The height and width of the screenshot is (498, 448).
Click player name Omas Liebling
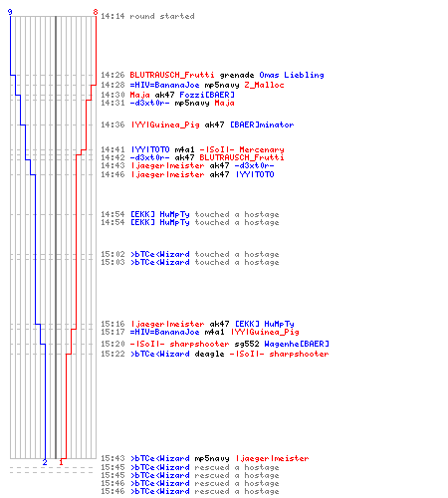(x=292, y=75)
